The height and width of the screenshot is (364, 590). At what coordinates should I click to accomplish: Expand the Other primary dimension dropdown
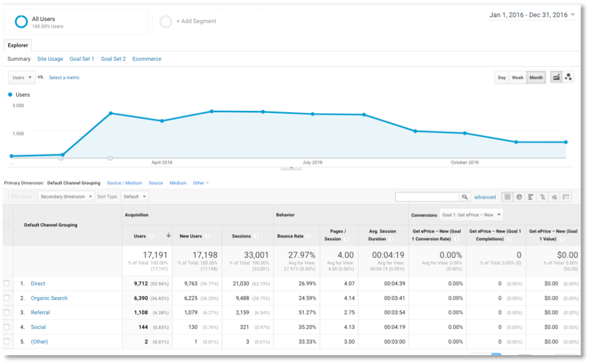(x=201, y=183)
